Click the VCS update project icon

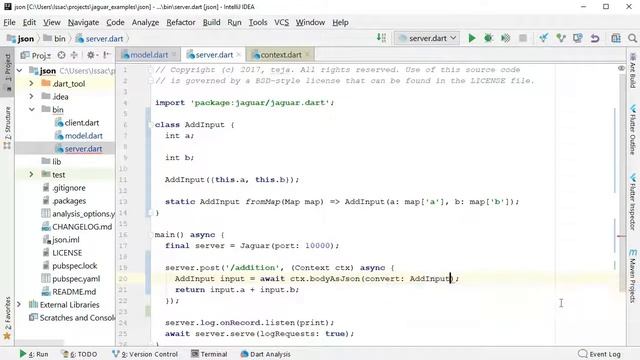pyautogui.click(x=544, y=38)
